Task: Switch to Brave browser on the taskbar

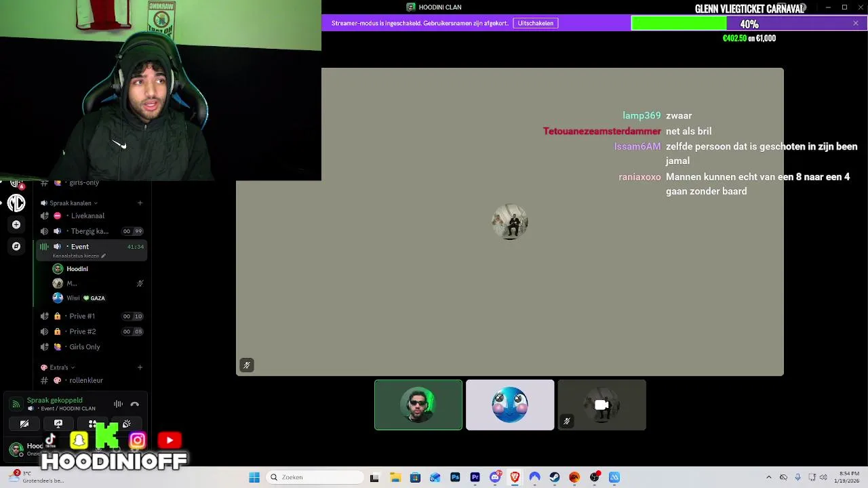Action: 515,477
